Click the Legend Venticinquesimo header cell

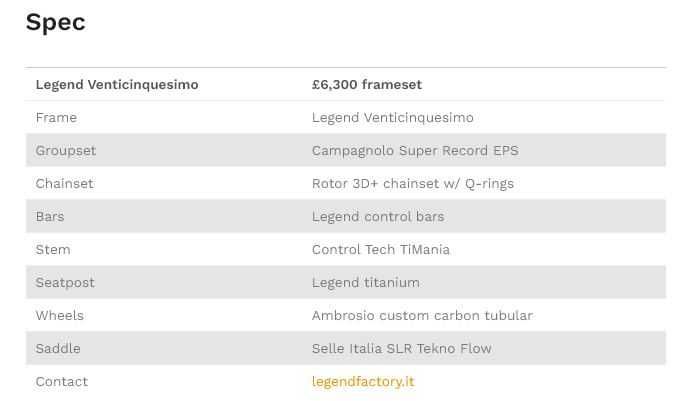point(117,85)
